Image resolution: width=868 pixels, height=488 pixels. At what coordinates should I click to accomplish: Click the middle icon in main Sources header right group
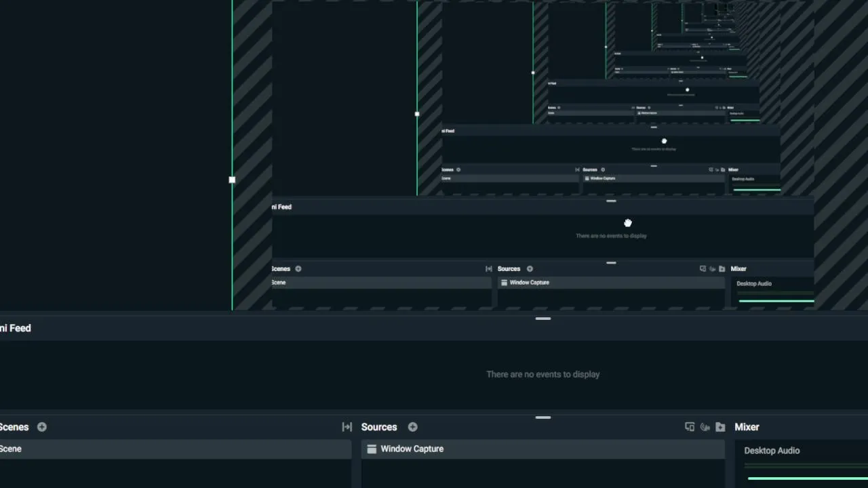705,427
